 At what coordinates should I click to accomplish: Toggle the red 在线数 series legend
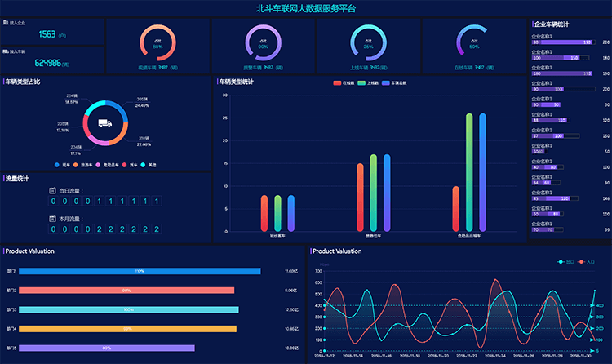344,82
